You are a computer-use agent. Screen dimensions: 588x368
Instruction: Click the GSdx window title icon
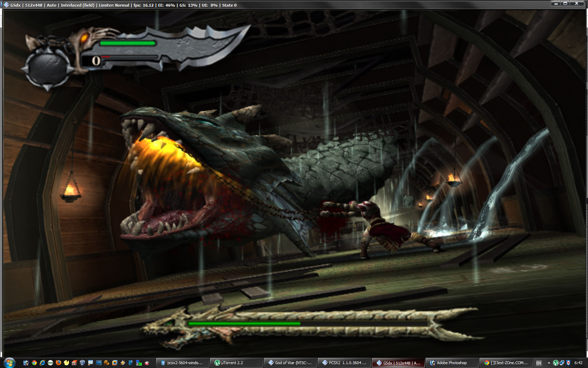coord(6,5)
